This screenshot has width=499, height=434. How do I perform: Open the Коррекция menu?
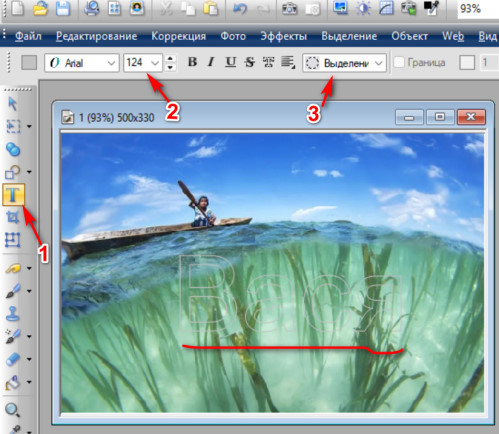pos(179,36)
